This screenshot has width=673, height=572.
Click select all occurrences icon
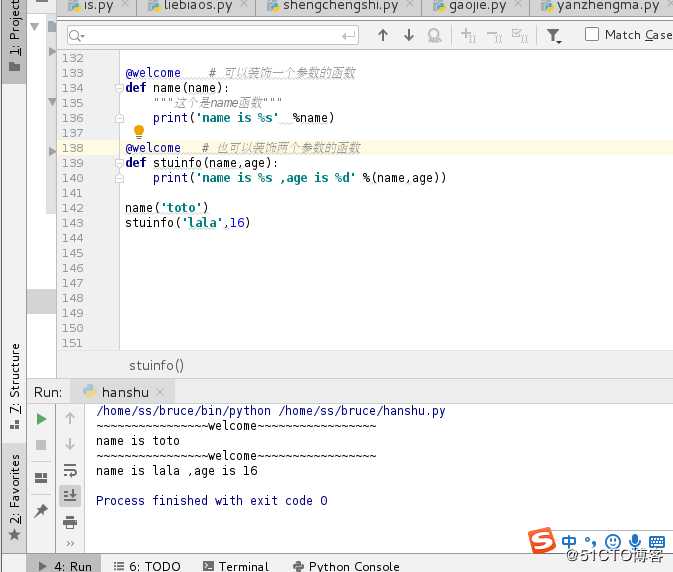click(520, 36)
